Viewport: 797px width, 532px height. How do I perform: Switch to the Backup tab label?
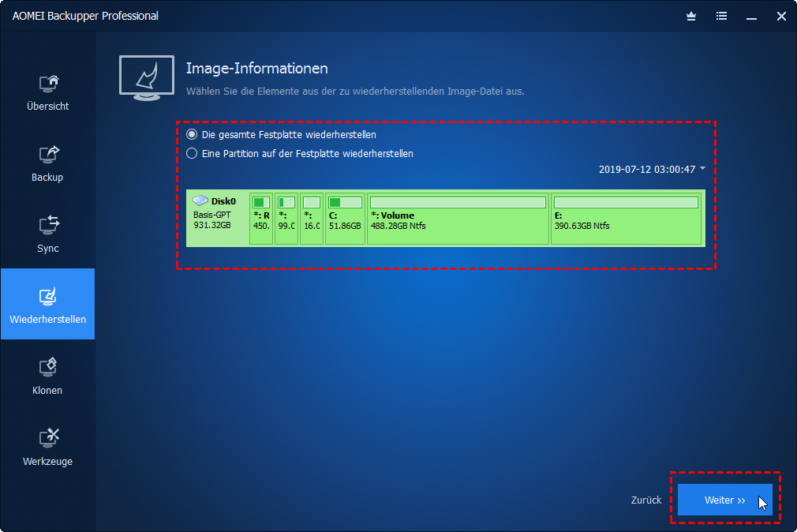(47, 178)
